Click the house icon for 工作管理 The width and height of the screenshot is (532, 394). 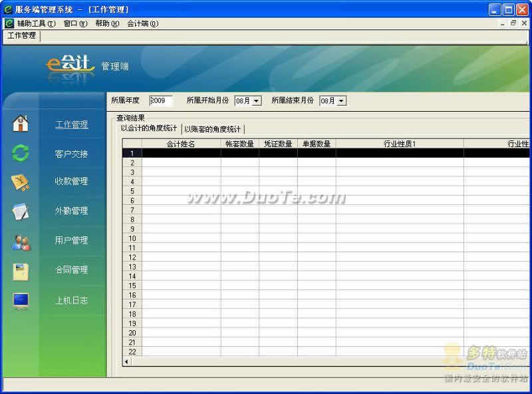[x=21, y=123]
